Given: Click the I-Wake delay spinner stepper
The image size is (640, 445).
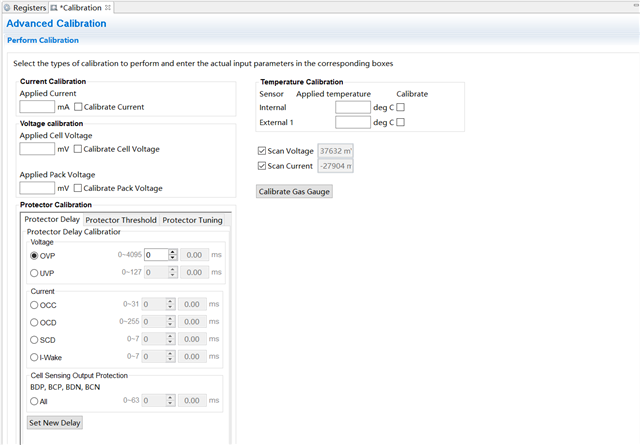Looking at the screenshot, I should pos(171,356).
